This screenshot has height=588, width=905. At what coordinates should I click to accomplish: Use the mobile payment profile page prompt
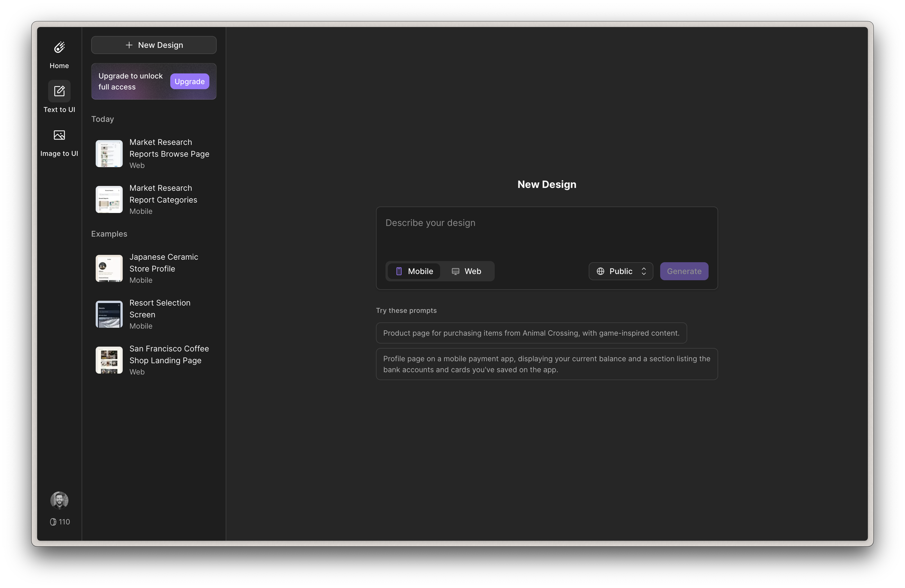pos(546,364)
